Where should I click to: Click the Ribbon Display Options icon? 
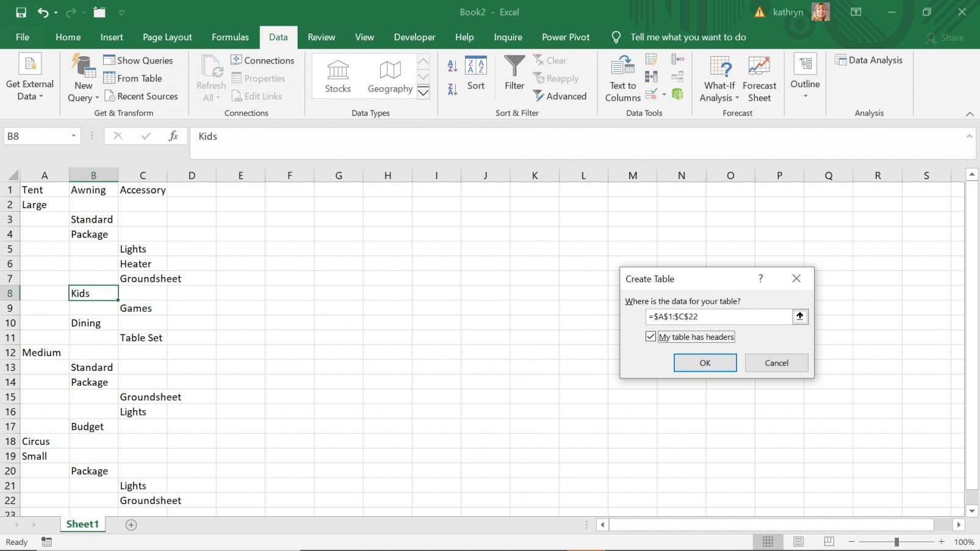(x=856, y=12)
